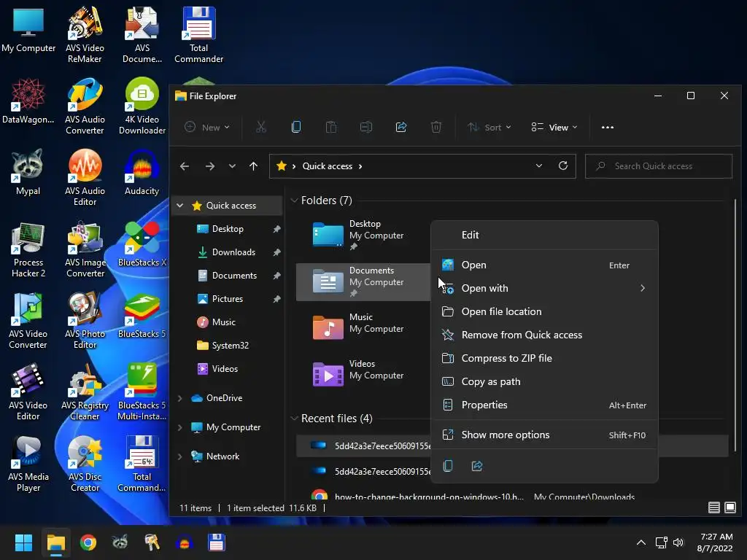Open Total Commander desktop icon at top
This screenshot has height=560, width=747.
coord(198,35)
